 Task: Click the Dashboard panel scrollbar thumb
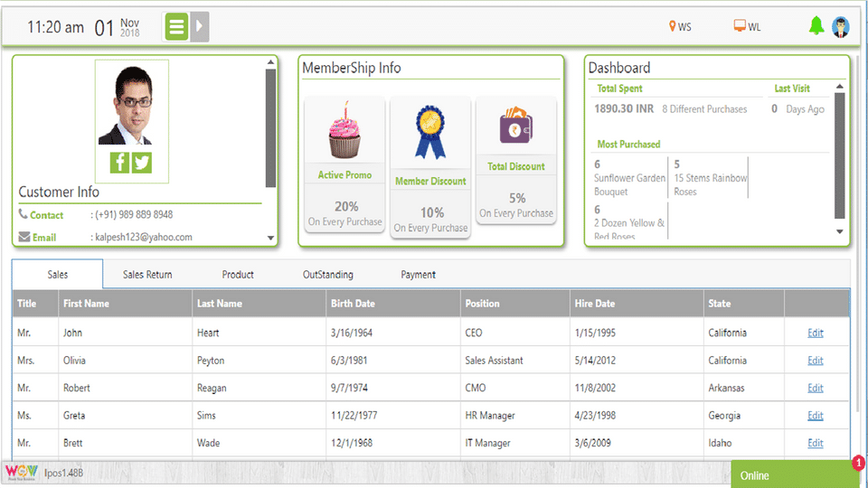click(840, 156)
